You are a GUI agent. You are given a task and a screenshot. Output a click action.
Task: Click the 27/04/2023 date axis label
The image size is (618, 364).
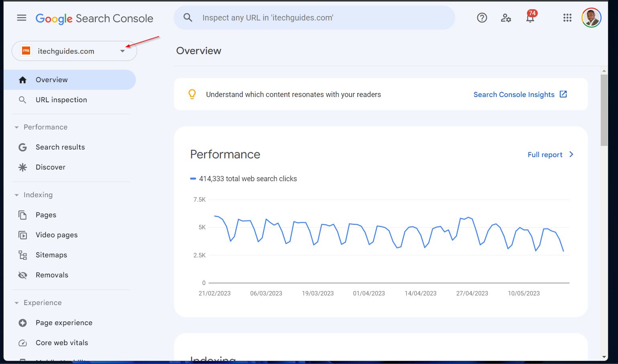coord(472,293)
